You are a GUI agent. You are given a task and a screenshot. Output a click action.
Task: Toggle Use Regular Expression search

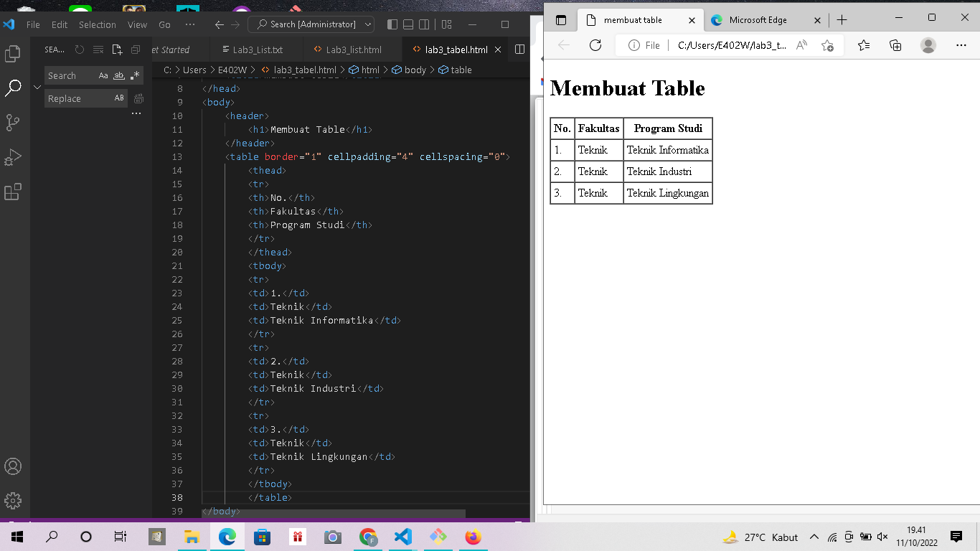134,75
